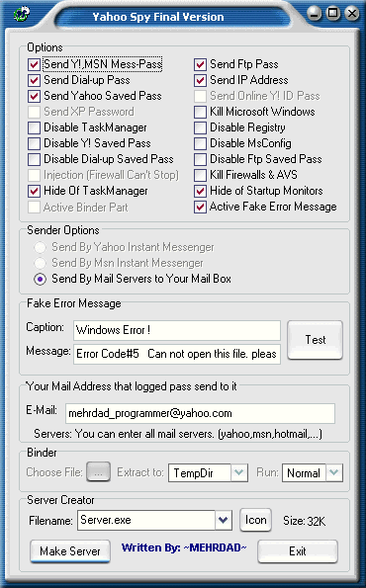Click the Choose File browse (...) button
The image size is (366, 588).
[98, 471]
